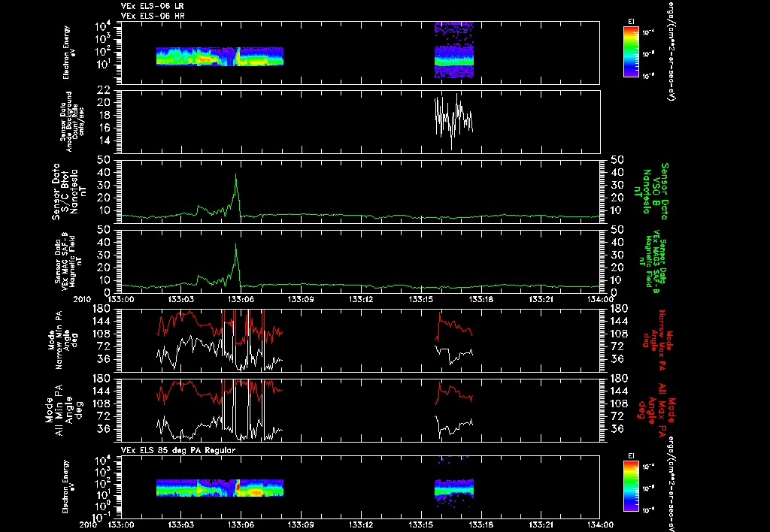770x532 pixels.
Task: Click the "VEx ELS-06 LR" title text
Action: 152,6
